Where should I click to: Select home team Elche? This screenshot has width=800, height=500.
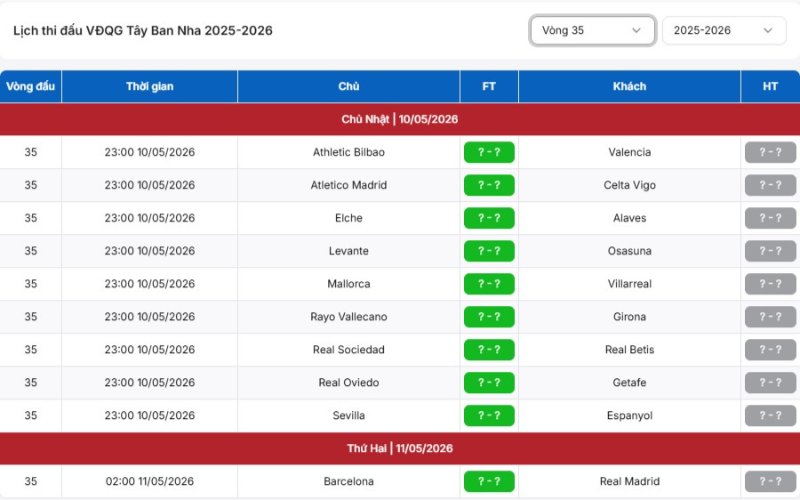pyautogui.click(x=348, y=218)
